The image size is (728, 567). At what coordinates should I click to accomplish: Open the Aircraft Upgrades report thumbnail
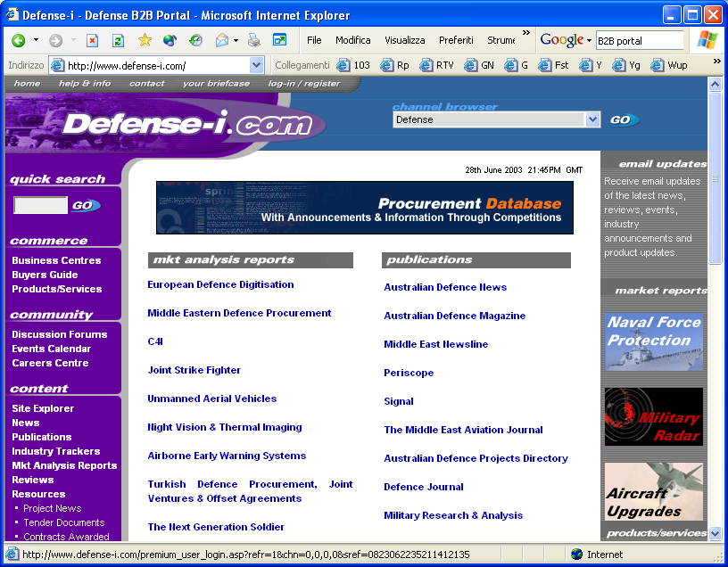click(654, 491)
